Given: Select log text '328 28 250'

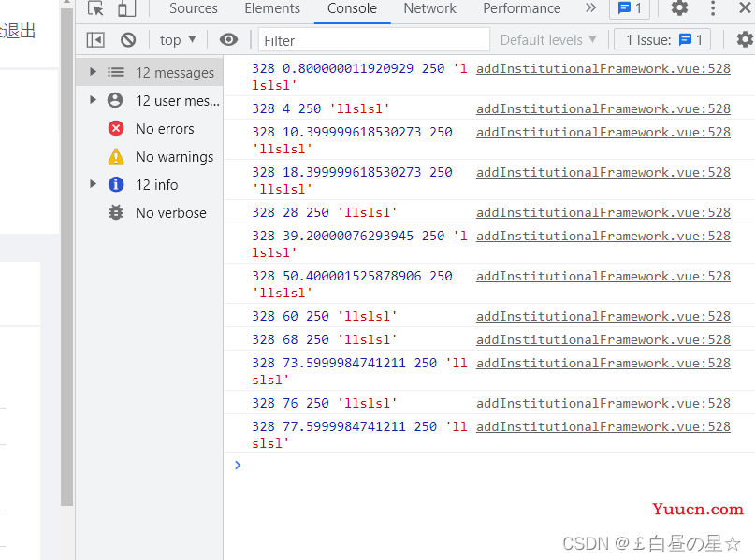Looking at the screenshot, I should point(290,212).
